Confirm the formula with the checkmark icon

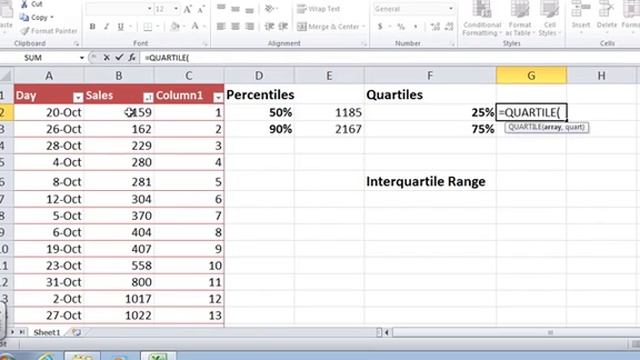[119, 58]
